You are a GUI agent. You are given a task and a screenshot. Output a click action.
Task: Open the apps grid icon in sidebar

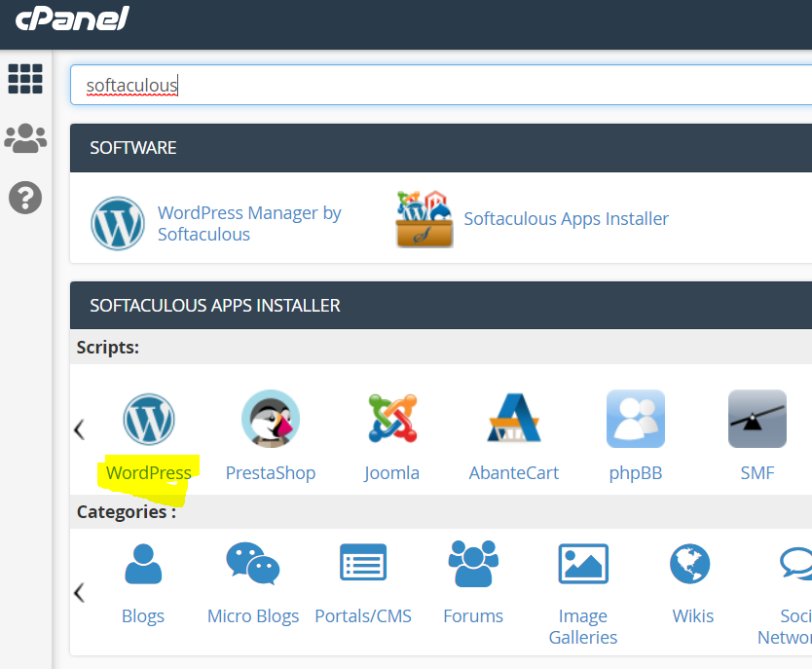(25, 79)
